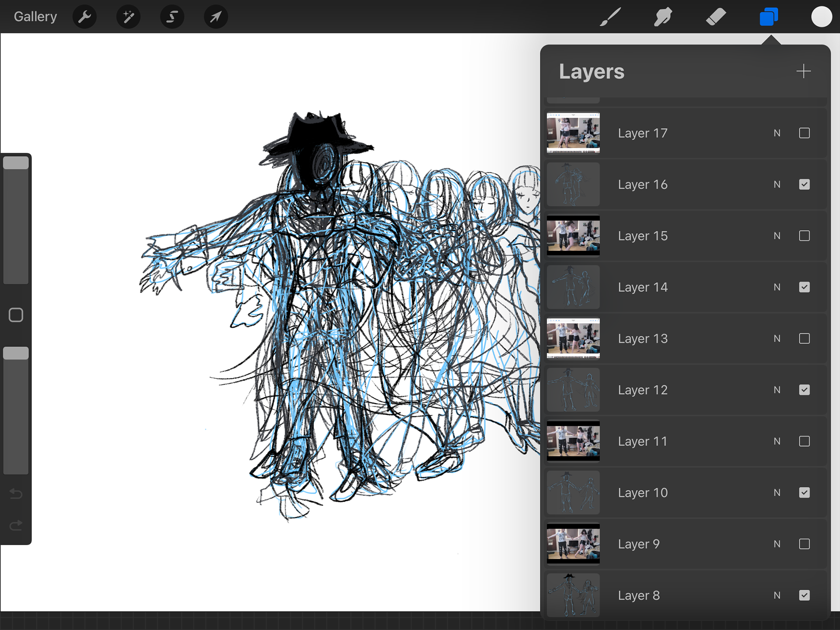Click the 'Layer 15' name text

643,236
